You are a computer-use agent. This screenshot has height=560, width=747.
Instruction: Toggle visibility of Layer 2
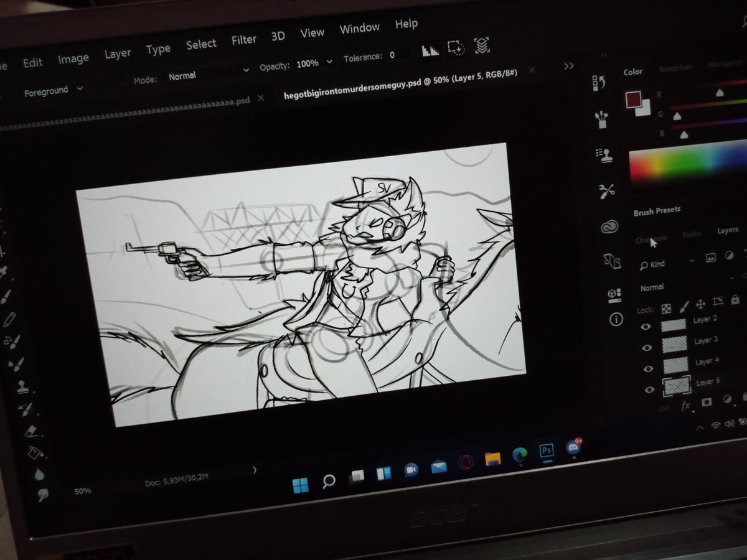pyautogui.click(x=646, y=327)
